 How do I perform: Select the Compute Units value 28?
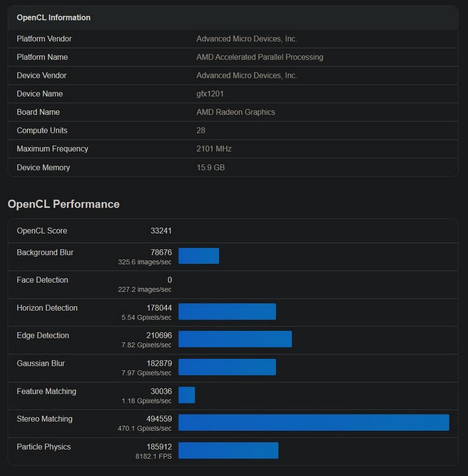point(201,130)
